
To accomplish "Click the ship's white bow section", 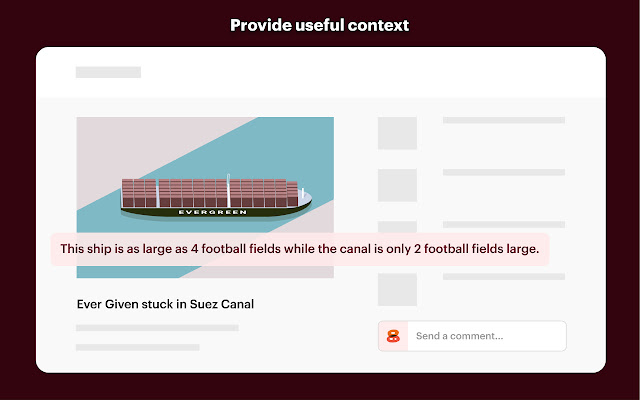I will [304, 198].
